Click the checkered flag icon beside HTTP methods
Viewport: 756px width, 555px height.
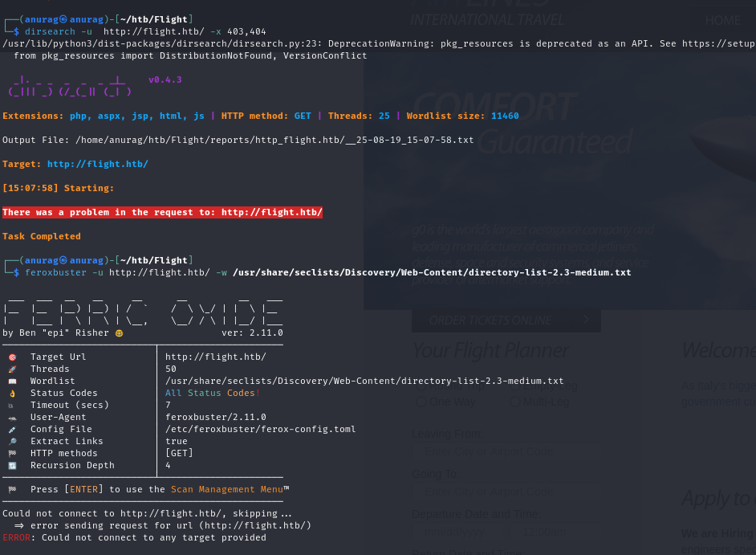(x=12, y=453)
